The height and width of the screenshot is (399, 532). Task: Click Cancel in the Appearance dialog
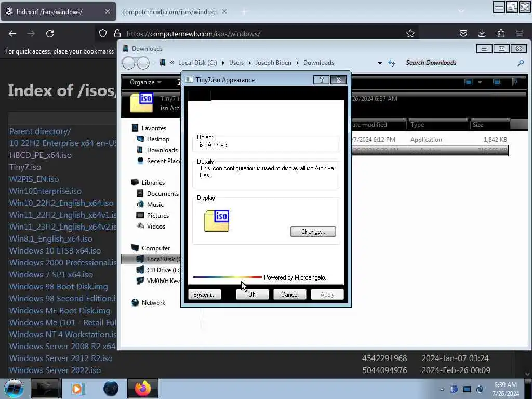[289, 295]
